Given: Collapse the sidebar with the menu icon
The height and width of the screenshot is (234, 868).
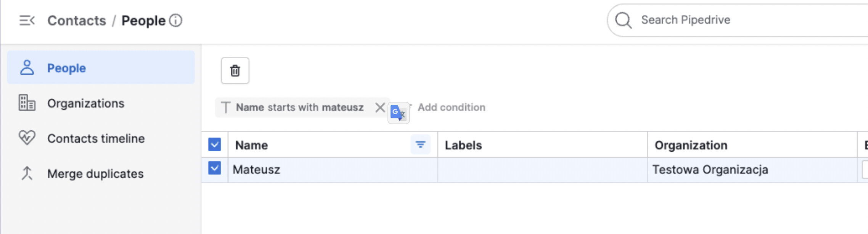Looking at the screenshot, I should (x=27, y=21).
